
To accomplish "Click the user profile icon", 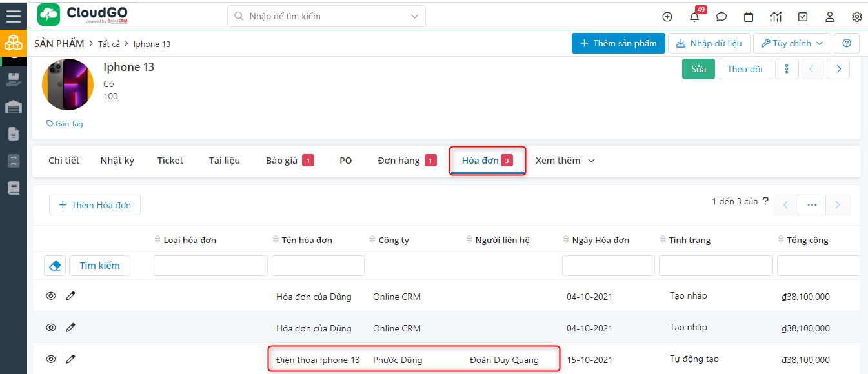I will (830, 17).
